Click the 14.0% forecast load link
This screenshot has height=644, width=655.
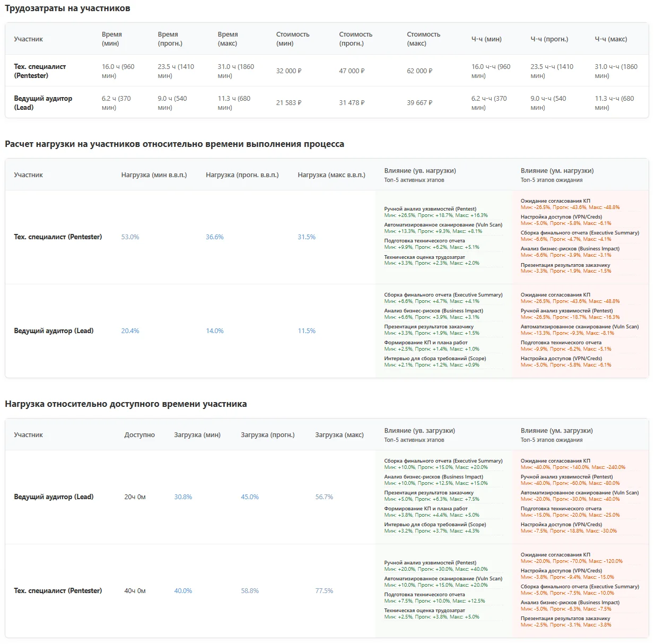(x=215, y=331)
